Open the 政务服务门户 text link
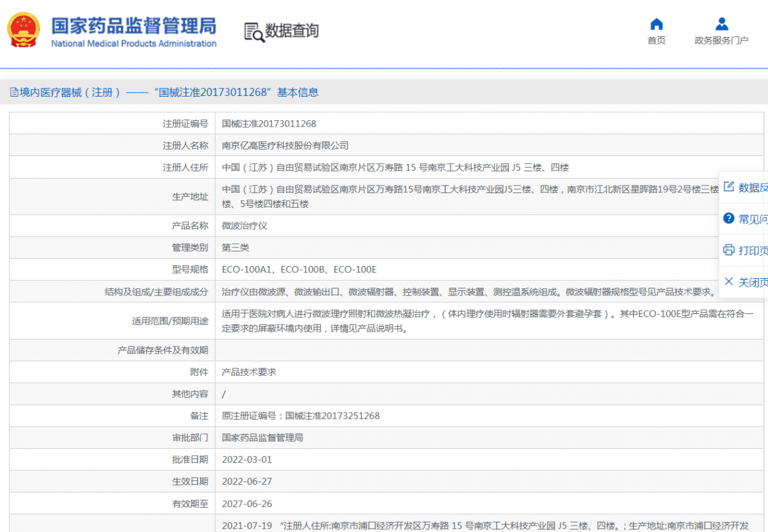The height and width of the screenshot is (532, 768). click(721, 40)
